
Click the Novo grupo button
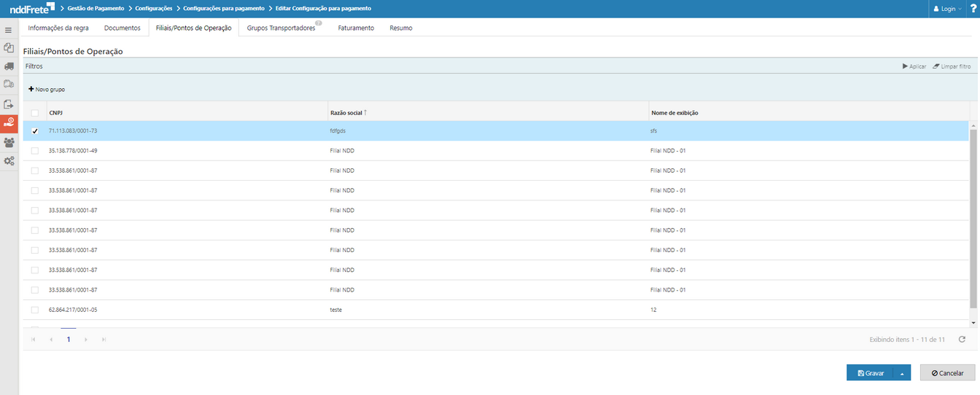tap(47, 89)
